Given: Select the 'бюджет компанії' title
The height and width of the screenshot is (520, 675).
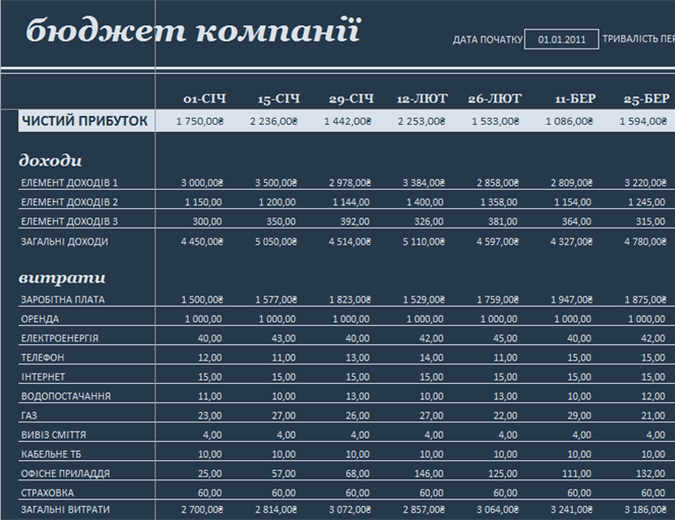Looking at the screenshot, I should 191,31.
